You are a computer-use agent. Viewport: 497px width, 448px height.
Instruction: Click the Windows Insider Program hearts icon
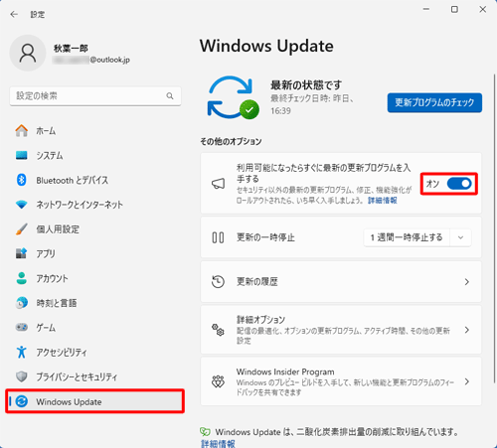point(218,381)
